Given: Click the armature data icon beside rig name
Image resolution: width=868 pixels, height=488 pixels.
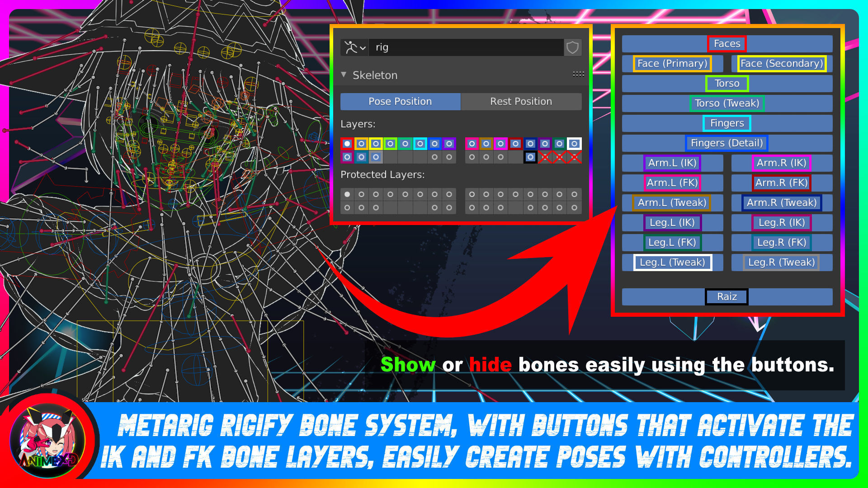Looking at the screenshot, I should [351, 47].
